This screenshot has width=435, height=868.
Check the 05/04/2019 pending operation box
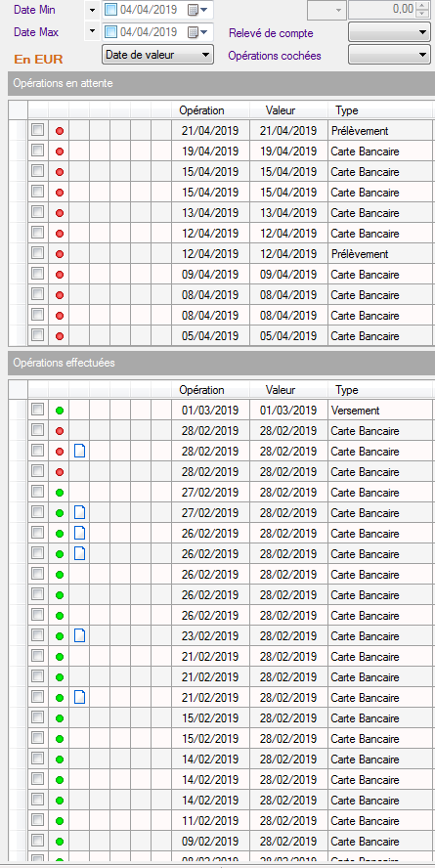(x=37, y=335)
